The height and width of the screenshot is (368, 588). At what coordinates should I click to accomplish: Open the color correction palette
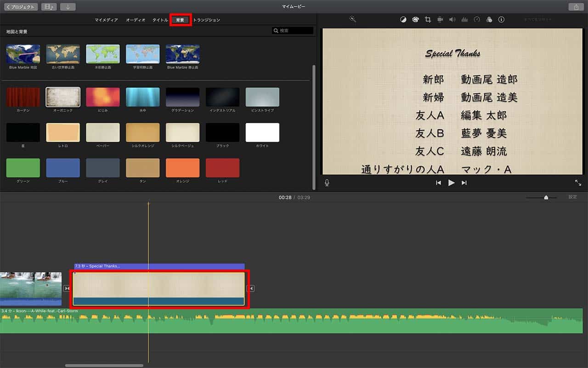coord(415,20)
